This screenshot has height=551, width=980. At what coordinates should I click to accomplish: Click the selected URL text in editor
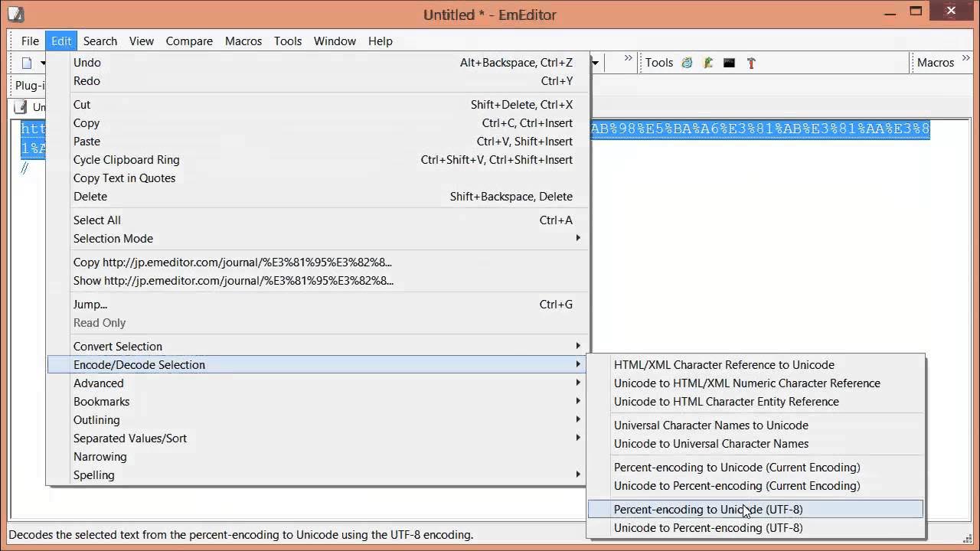point(760,129)
